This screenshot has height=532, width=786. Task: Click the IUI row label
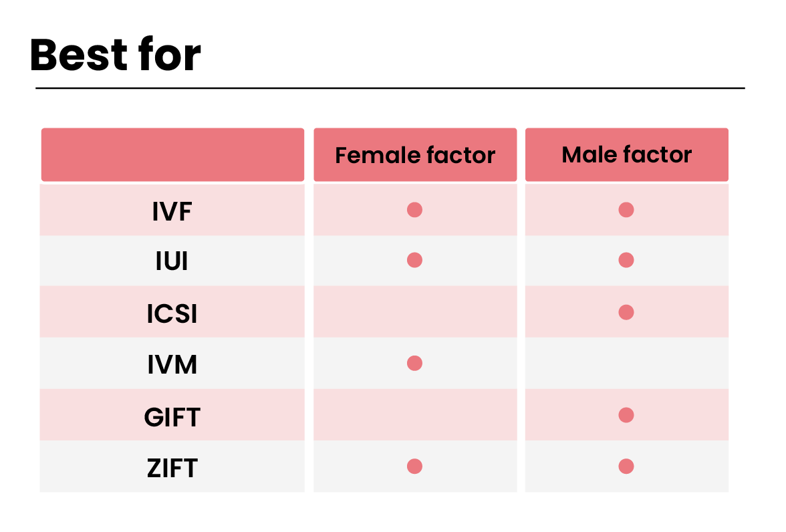click(x=172, y=261)
